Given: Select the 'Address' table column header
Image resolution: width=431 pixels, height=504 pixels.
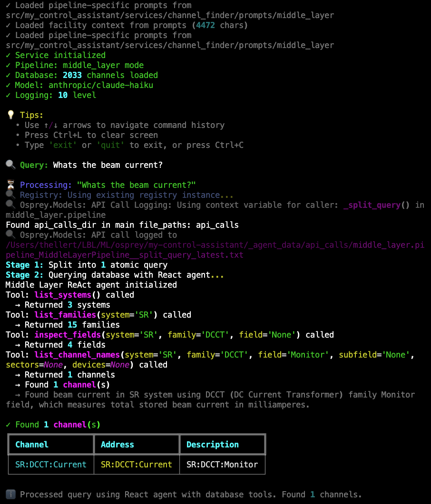Looking at the screenshot, I should [118, 445].
